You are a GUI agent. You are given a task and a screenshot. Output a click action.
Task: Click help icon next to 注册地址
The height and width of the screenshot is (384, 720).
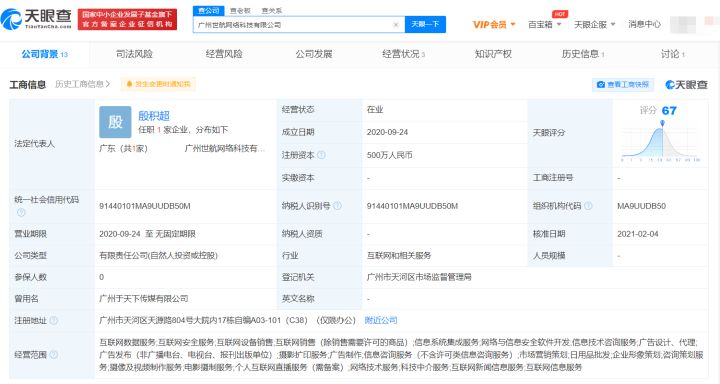point(54,320)
